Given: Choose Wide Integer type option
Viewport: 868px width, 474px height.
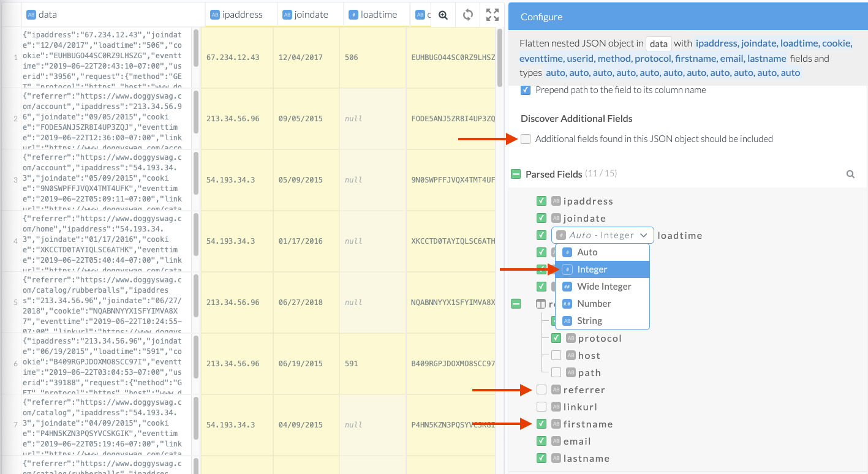Looking at the screenshot, I should (603, 287).
